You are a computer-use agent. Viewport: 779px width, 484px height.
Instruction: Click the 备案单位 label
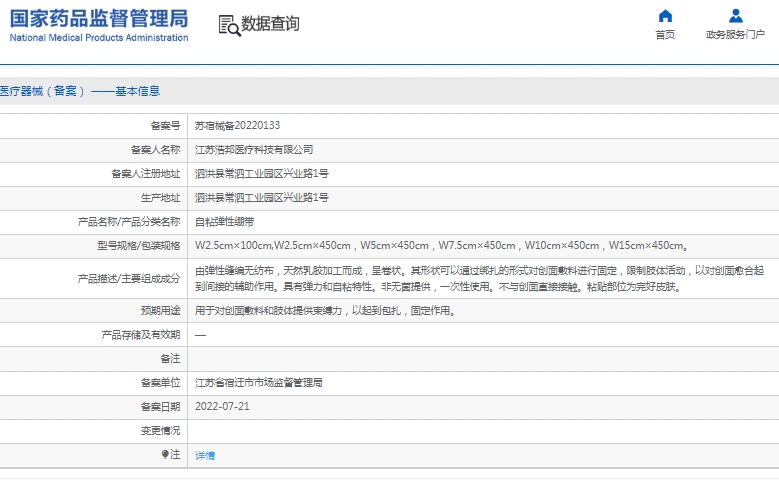click(160, 383)
